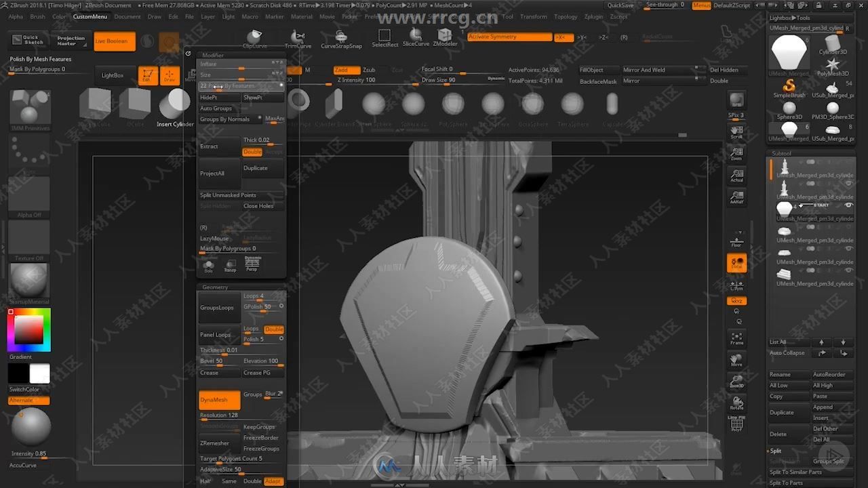Expand the Split section
The height and width of the screenshot is (488, 868).
(776, 451)
